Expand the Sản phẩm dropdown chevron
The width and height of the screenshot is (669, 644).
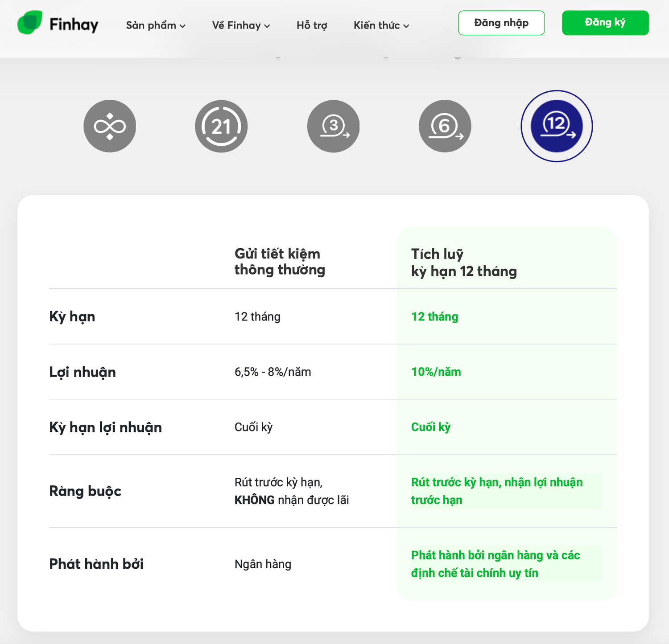(x=182, y=26)
